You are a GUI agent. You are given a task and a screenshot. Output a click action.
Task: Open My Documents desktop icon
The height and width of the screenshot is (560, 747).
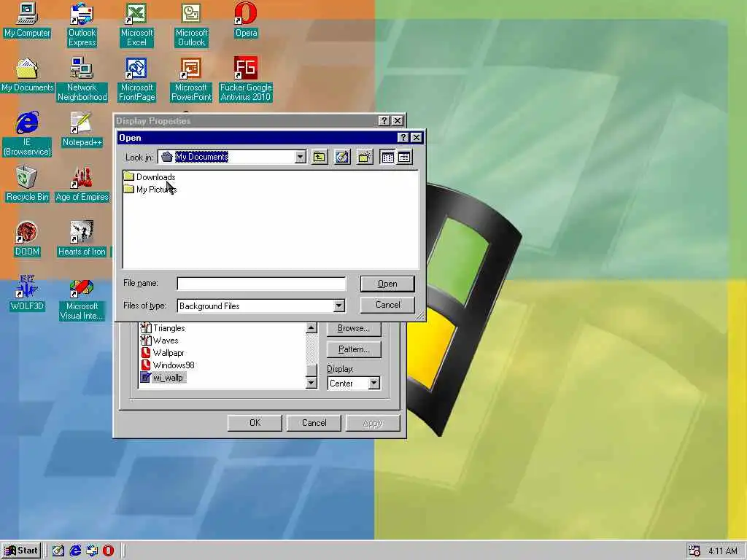click(x=27, y=75)
